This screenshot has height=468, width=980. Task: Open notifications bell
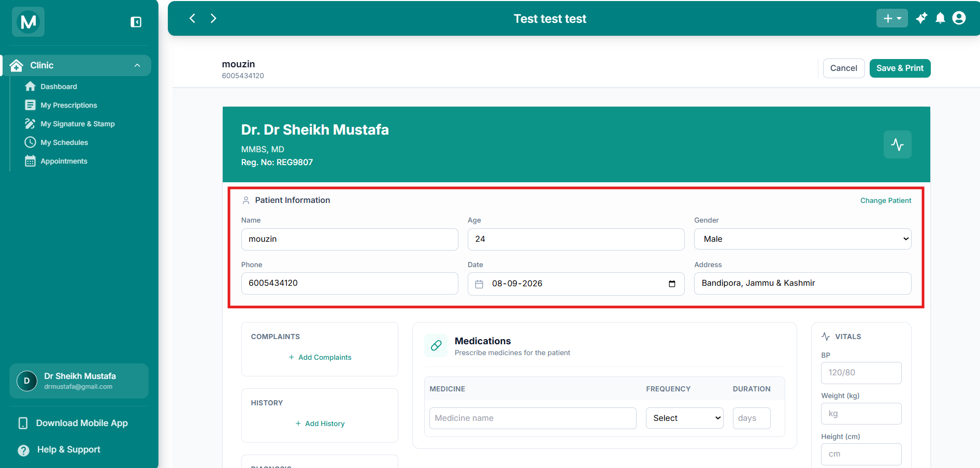click(940, 18)
